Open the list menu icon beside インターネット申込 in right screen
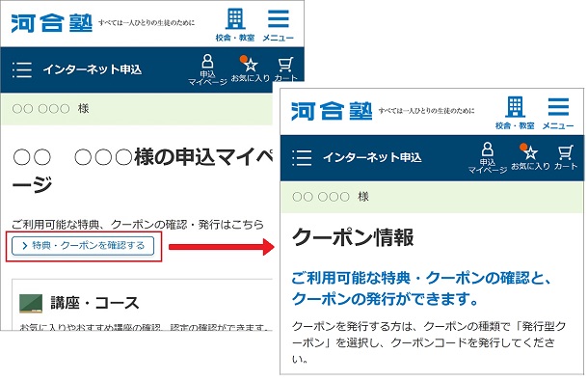Image resolution: width=588 pixels, height=381 pixels. point(303,157)
